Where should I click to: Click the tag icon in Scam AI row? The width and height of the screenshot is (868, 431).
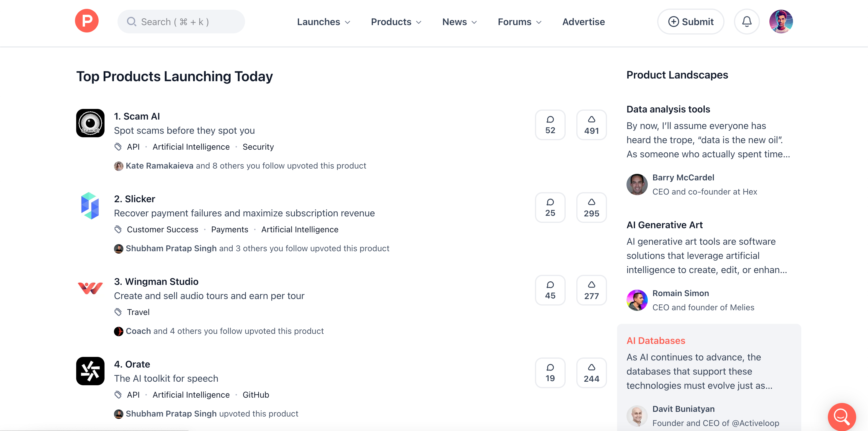(118, 147)
